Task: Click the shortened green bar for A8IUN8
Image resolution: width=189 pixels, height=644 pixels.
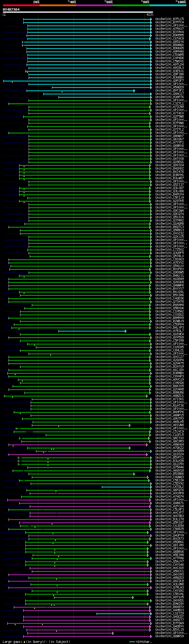Action: click(x=82, y=425)
